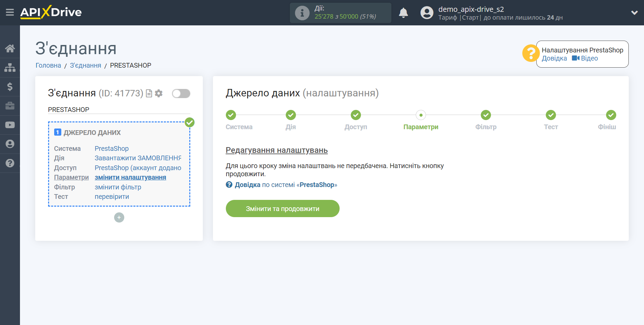Viewport: 644px width, 325px height.
Task: Click the Редагування налаштувань heading
Action: (x=277, y=150)
